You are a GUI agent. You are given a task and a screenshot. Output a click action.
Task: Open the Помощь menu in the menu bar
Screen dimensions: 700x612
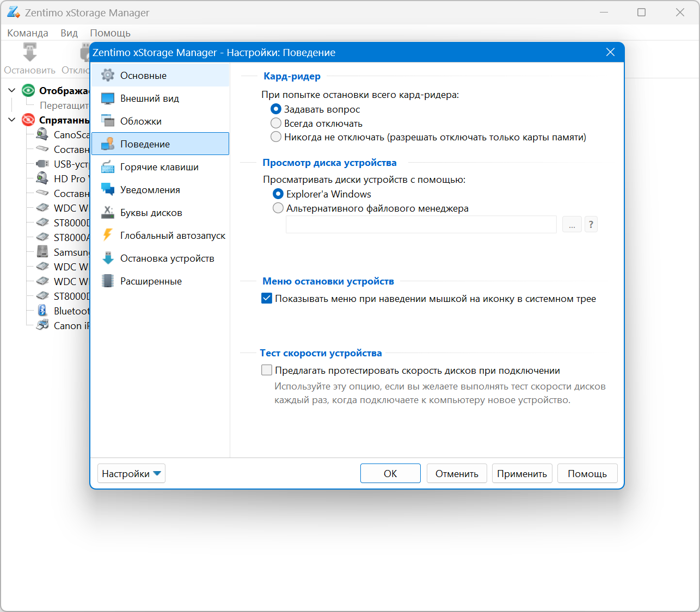(110, 33)
